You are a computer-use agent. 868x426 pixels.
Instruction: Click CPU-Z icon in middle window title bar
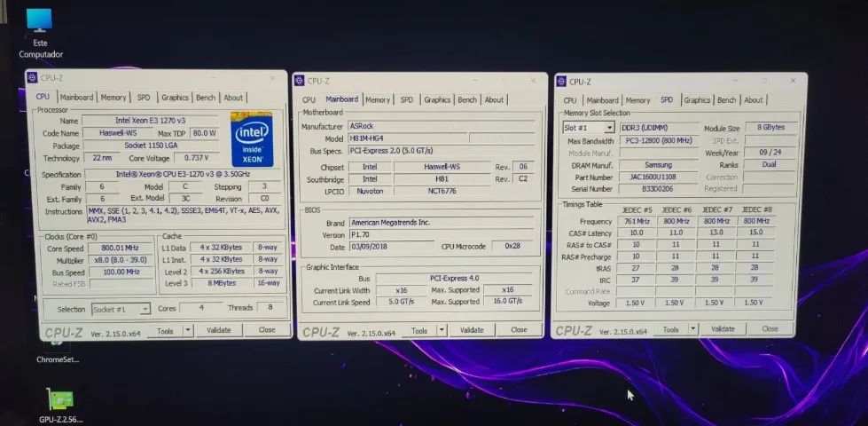click(x=300, y=81)
